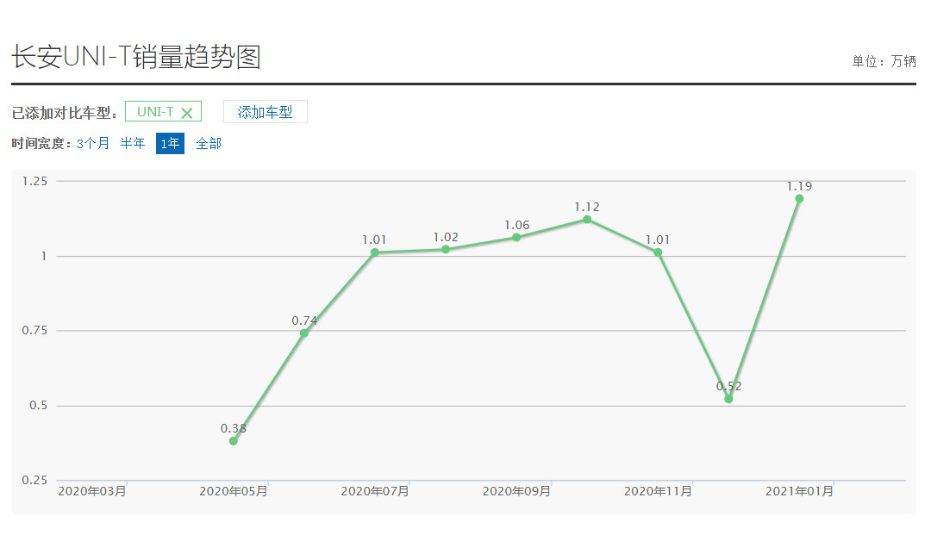Select the 1.19 data point marker
931x560 pixels.
799,199
